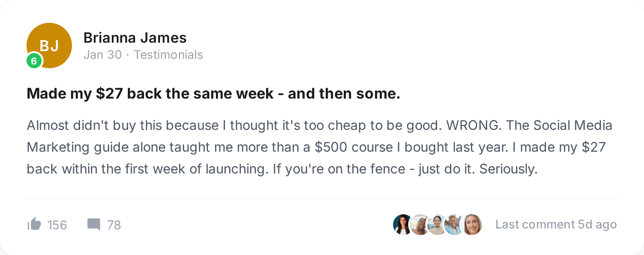Image resolution: width=644 pixels, height=255 pixels.
Task: Jump to 'Last comment 5d ago'
Action: pyautogui.click(x=556, y=224)
